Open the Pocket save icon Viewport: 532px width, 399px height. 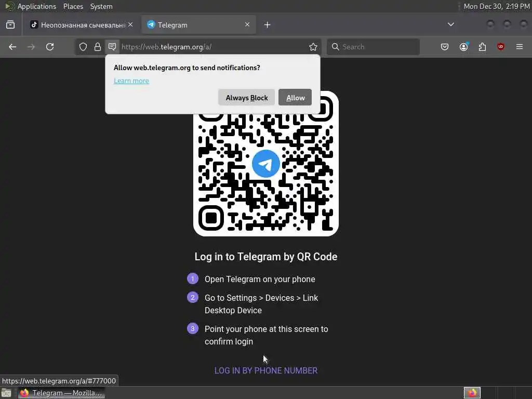coord(445,47)
